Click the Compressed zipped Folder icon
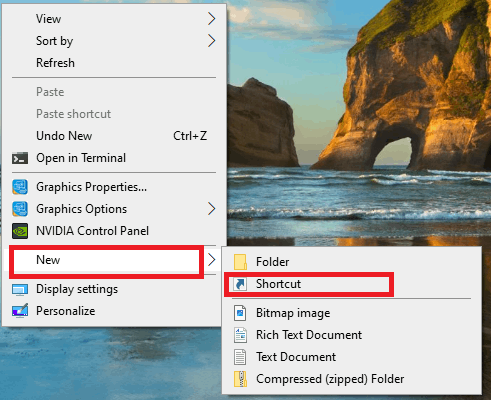The image size is (491, 400). 240,379
